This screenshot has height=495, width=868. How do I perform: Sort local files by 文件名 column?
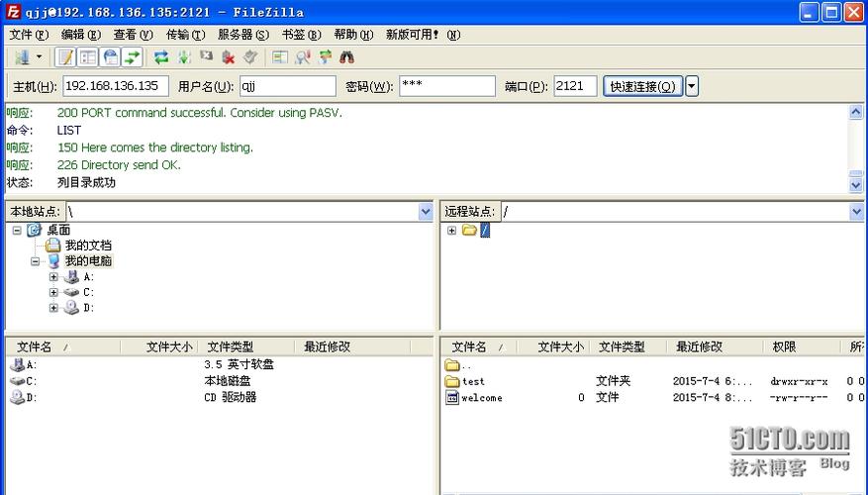(x=63, y=346)
